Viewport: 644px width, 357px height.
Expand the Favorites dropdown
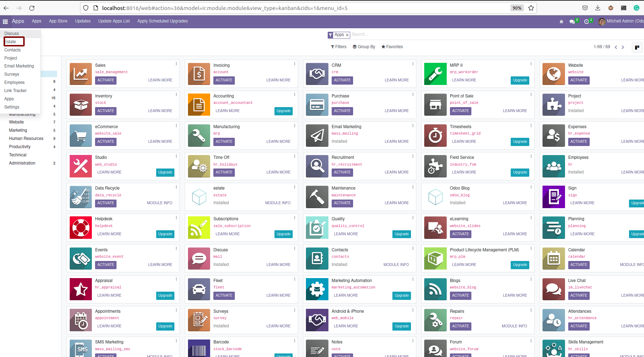tap(392, 47)
